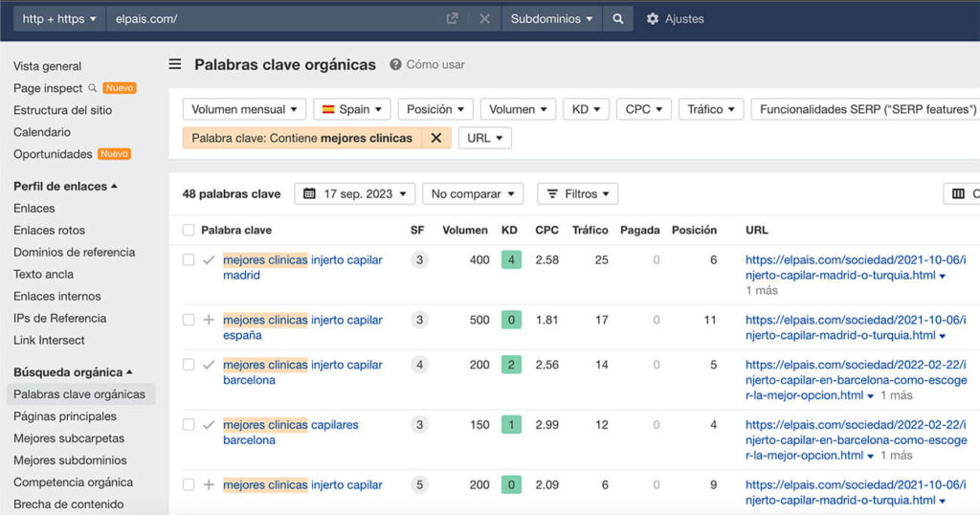Image resolution: width=980 pixels, height=515 pixels.
Task: Open Ajustes gear settings
Action: 675,19
